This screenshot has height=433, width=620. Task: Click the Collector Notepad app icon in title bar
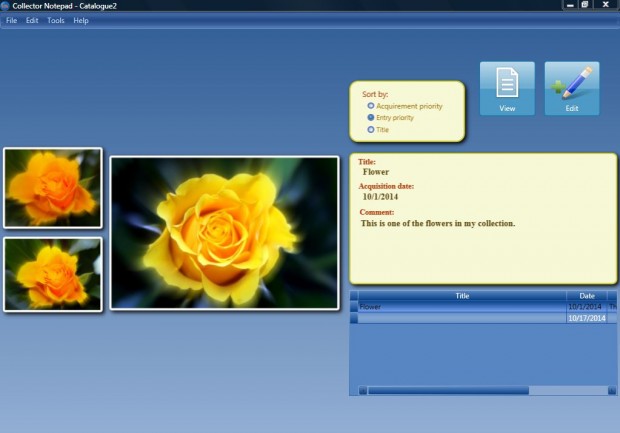[6, 6]
